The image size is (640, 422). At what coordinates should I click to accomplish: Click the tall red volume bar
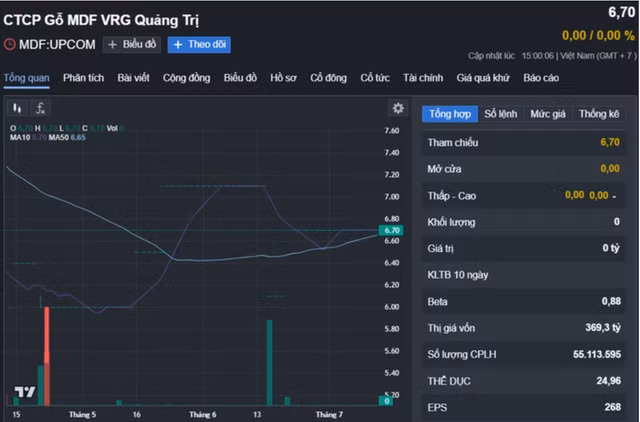pos(47,356)
